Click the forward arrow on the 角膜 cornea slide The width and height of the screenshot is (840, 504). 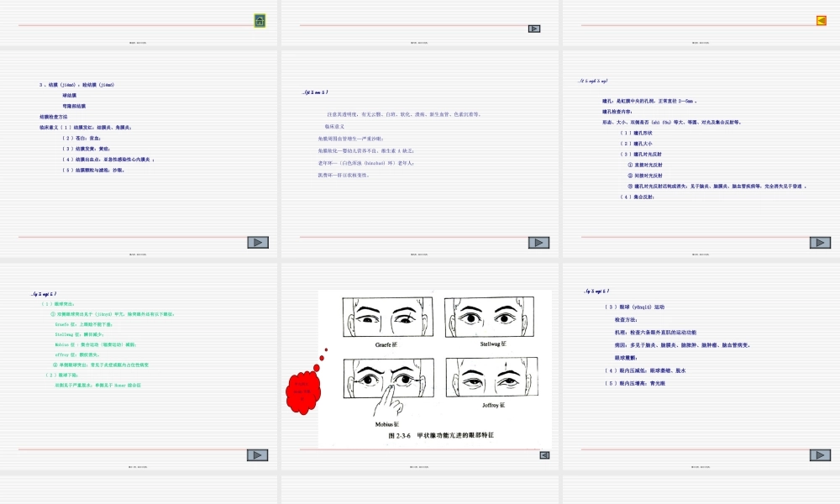coord(538,243)
